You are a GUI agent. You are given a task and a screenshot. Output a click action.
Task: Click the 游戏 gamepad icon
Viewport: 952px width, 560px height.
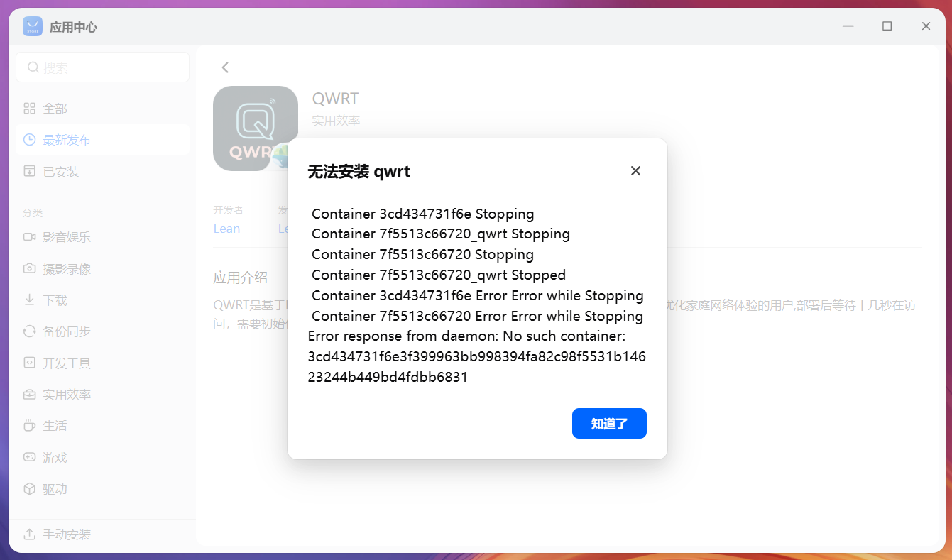(x=29, y=458)
